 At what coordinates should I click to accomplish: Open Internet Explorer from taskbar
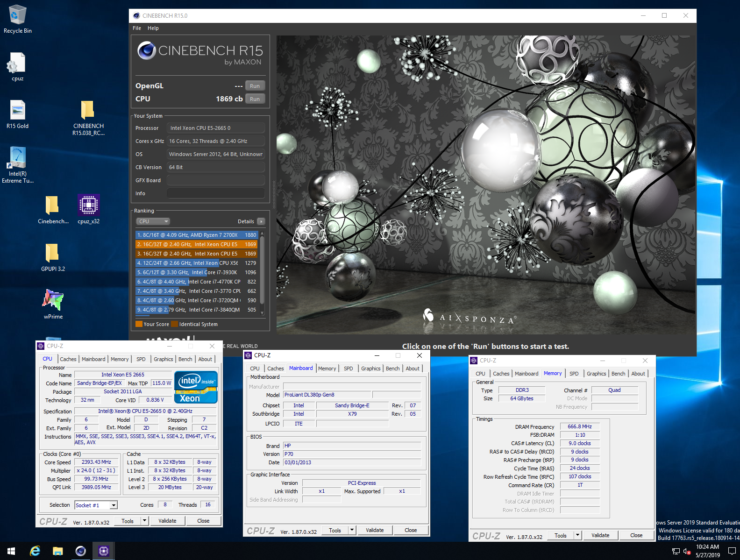pos(35,551)
